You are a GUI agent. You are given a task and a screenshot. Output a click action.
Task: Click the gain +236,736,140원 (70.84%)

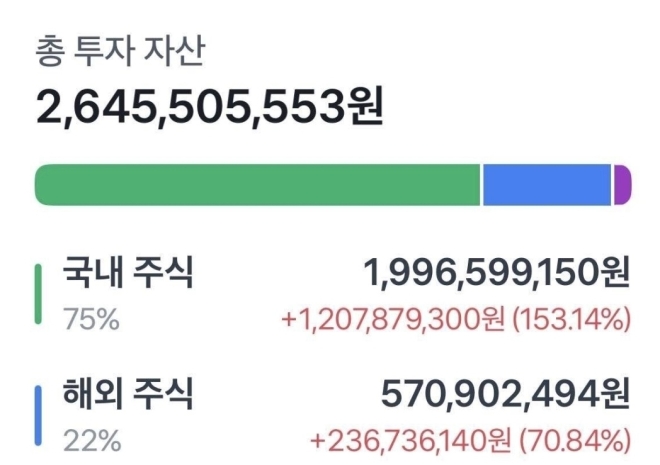coord(471,441)
